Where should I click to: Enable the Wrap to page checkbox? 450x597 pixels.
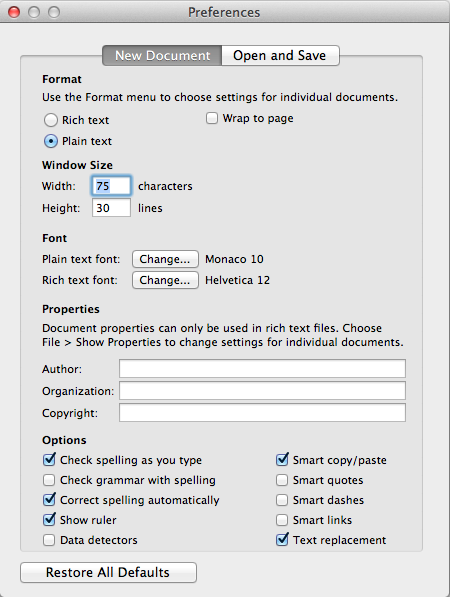point(212,118)
